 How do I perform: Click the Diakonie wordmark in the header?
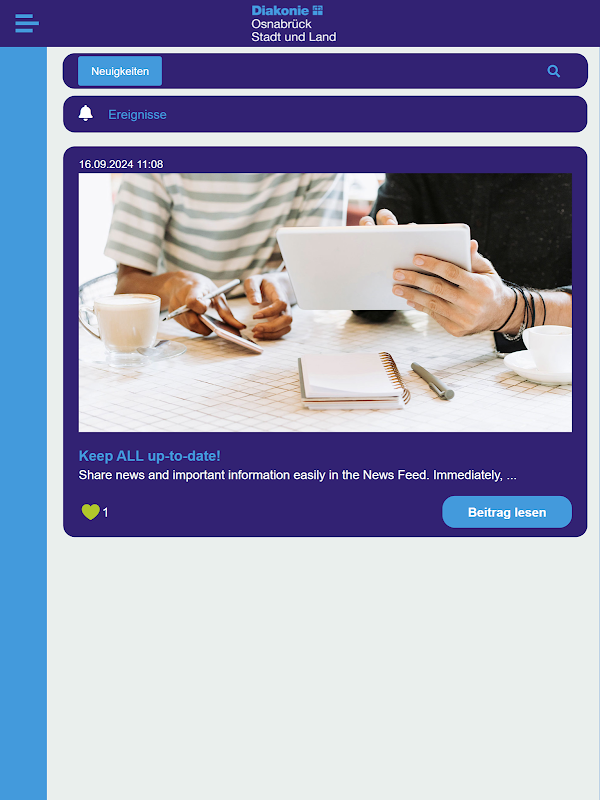(x=280, y=10)
